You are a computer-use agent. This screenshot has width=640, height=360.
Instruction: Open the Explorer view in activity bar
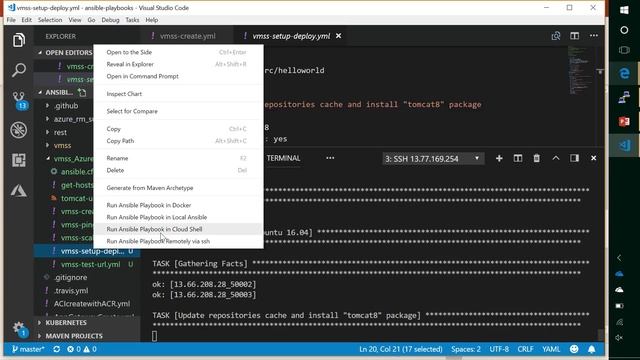pyautogui.click(x=18, y=40)
